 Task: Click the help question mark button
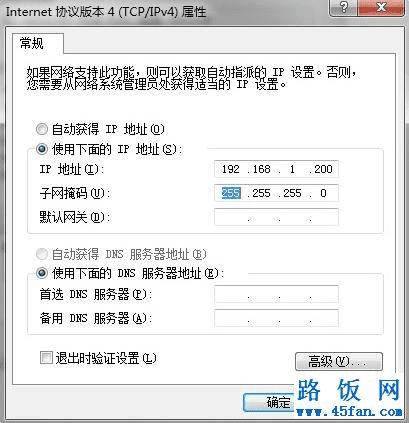tap(343, 7)
